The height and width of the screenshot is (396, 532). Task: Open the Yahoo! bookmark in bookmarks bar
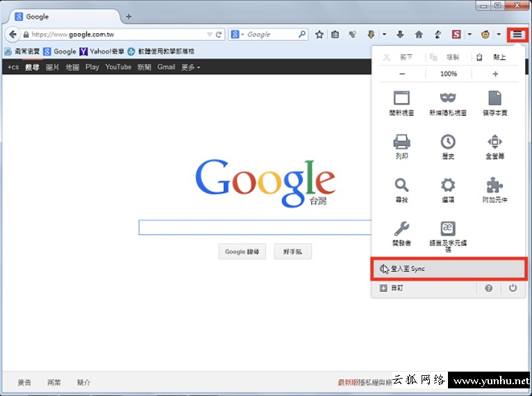(102, 51)
